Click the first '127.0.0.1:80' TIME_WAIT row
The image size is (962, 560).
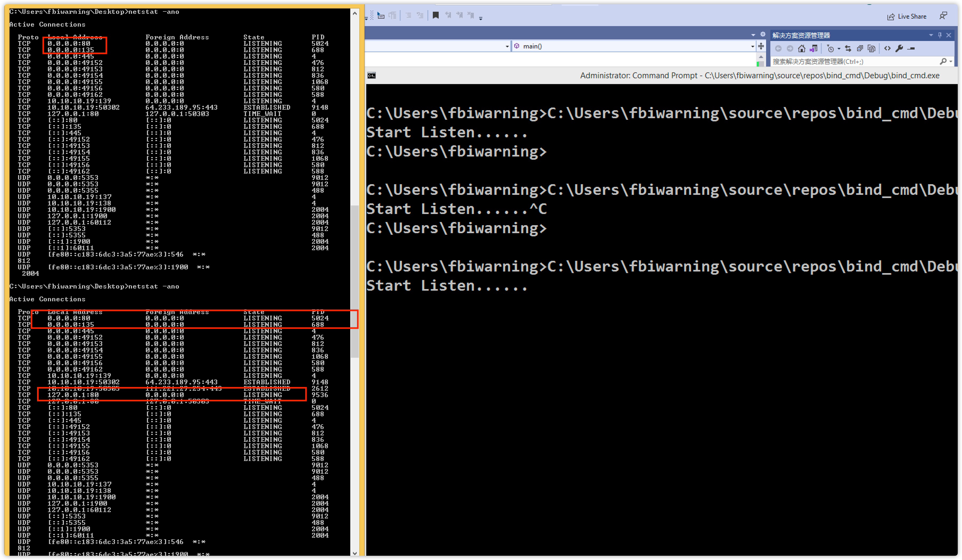(167, 114)
